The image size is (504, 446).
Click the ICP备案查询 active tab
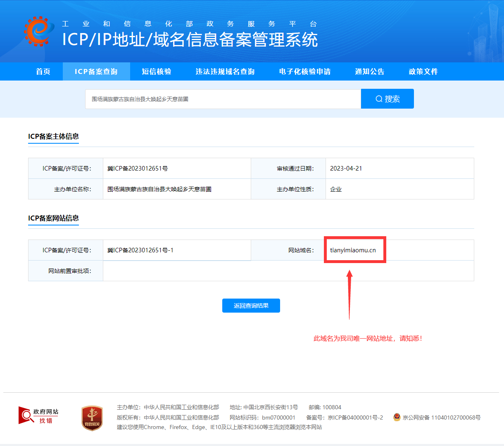coord(96,71)
